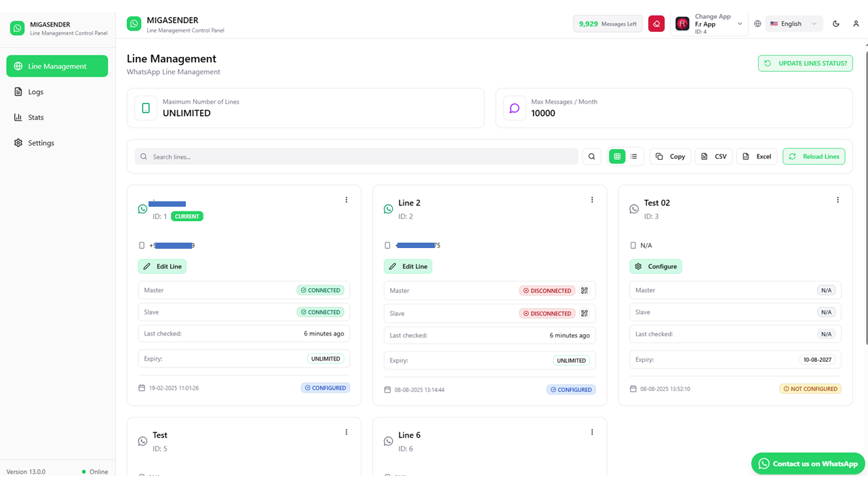
Task: Open the user profile icon
Action: tap(856, 24)
